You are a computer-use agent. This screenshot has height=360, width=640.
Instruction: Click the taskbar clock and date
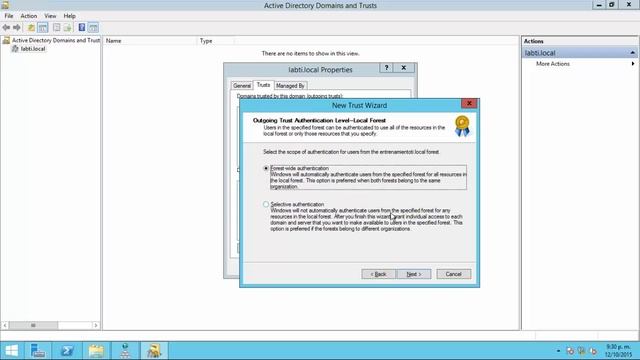coord(618,351)
